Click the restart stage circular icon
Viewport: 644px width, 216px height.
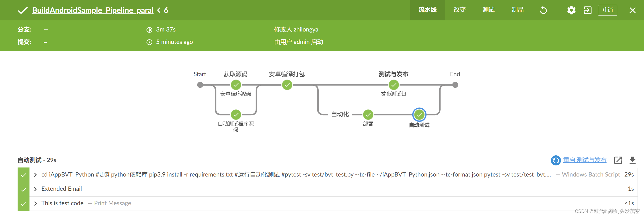(556, 160)
